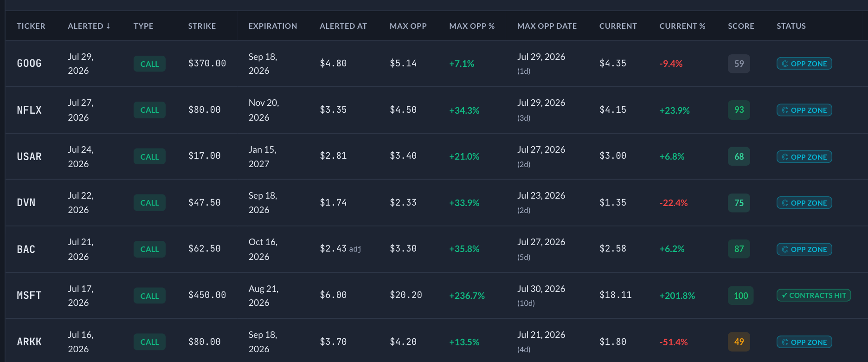868x362 pixels.
Task: Click the CURRENT column header
Action: coord(618,26)
